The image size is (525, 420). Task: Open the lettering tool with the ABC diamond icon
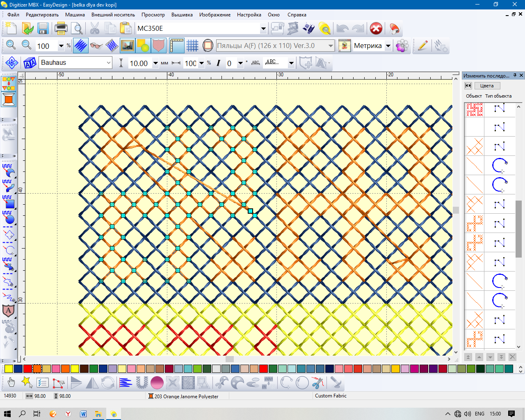[x=12, y=63]
